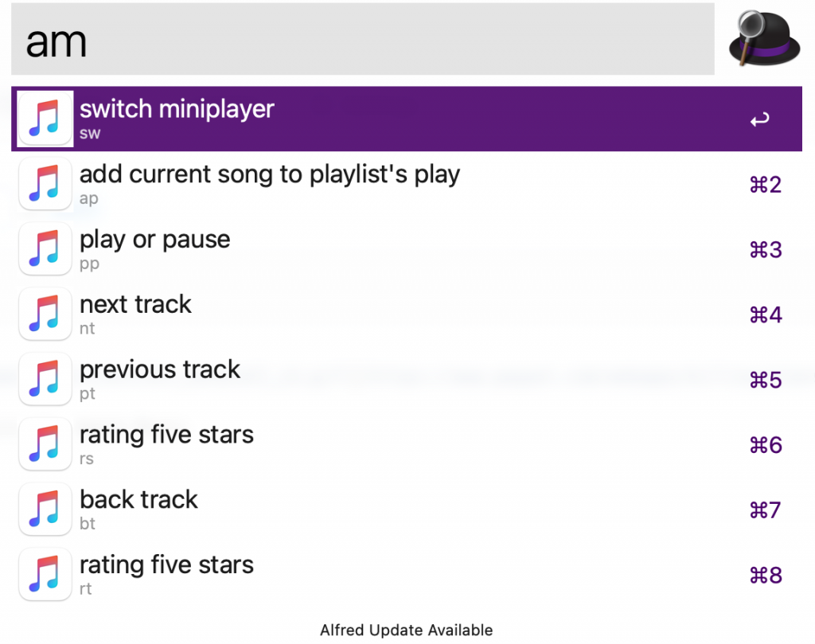The width and height of the screenshot is (815, 644).
Task: Click music icon beside previous track
Action: click(45, 379)
